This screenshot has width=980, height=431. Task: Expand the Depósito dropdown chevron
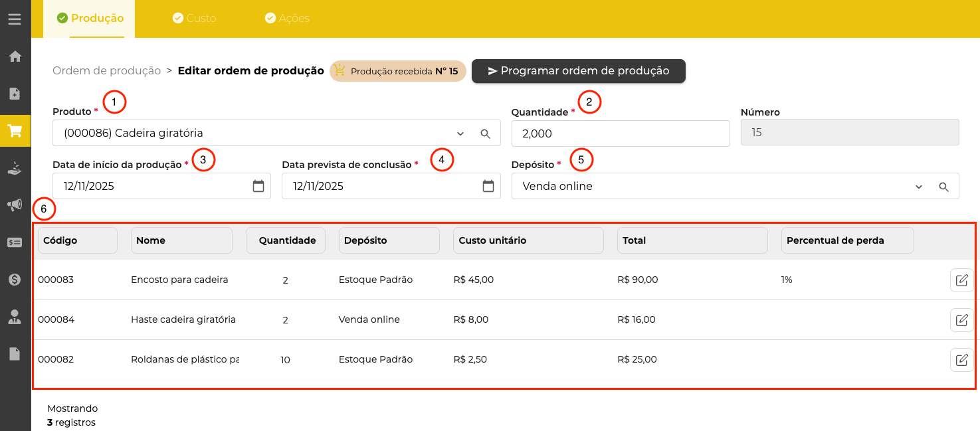pyautogui.click(x=919, y=187)
